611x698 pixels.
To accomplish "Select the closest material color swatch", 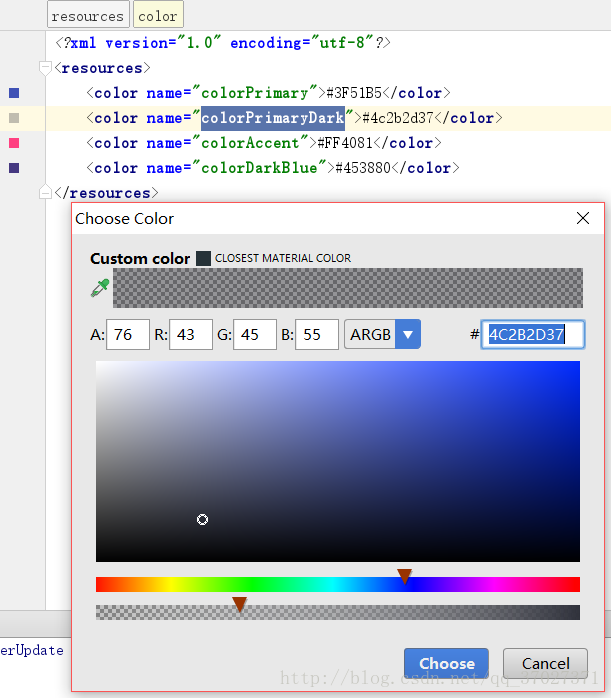I will (203, 258).
